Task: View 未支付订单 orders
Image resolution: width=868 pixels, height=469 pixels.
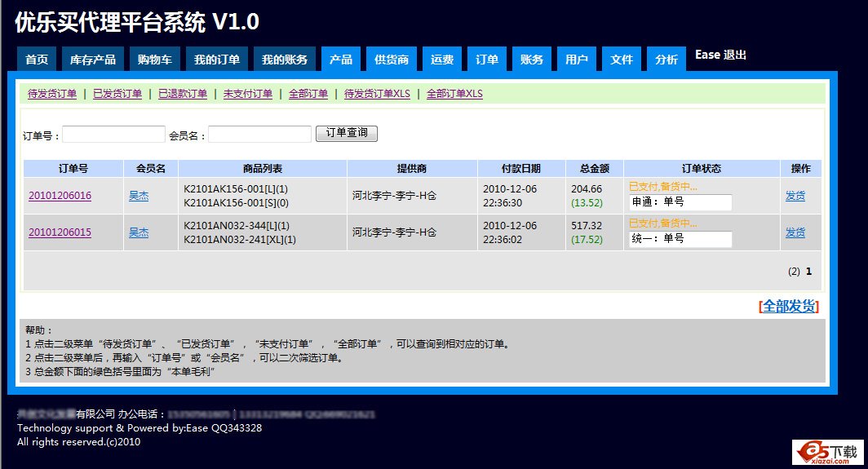Action: [x=248, y=94]
